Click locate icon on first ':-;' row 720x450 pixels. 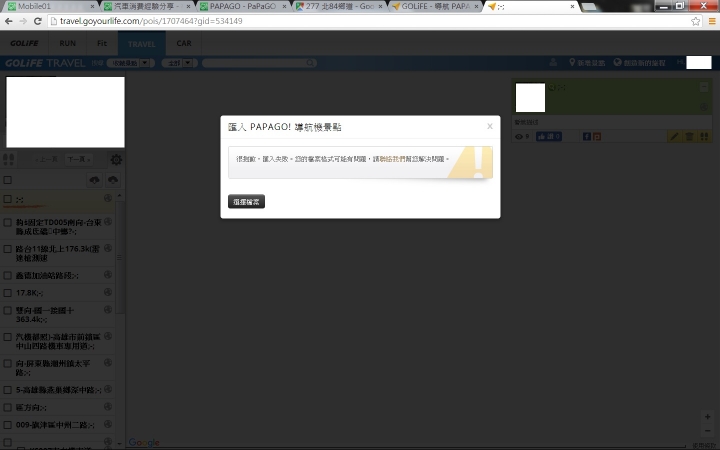tap(108, 198)
